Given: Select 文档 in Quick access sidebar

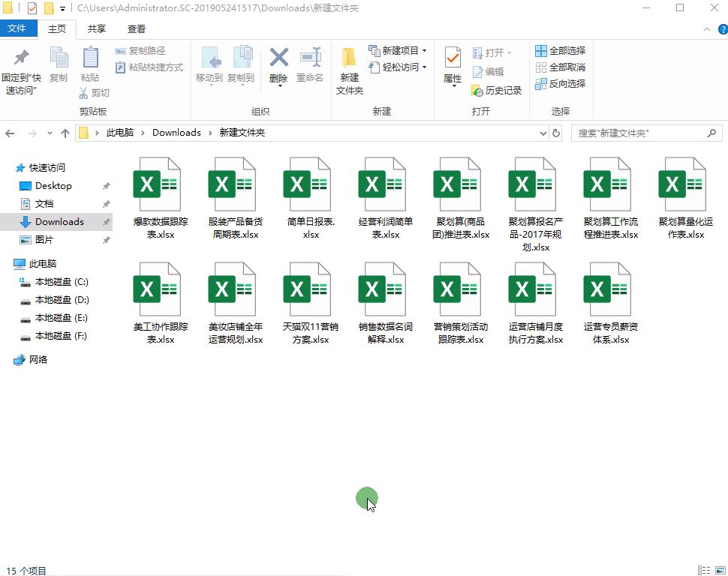Looking at the screenshot, I should click(x=44, y=204).
